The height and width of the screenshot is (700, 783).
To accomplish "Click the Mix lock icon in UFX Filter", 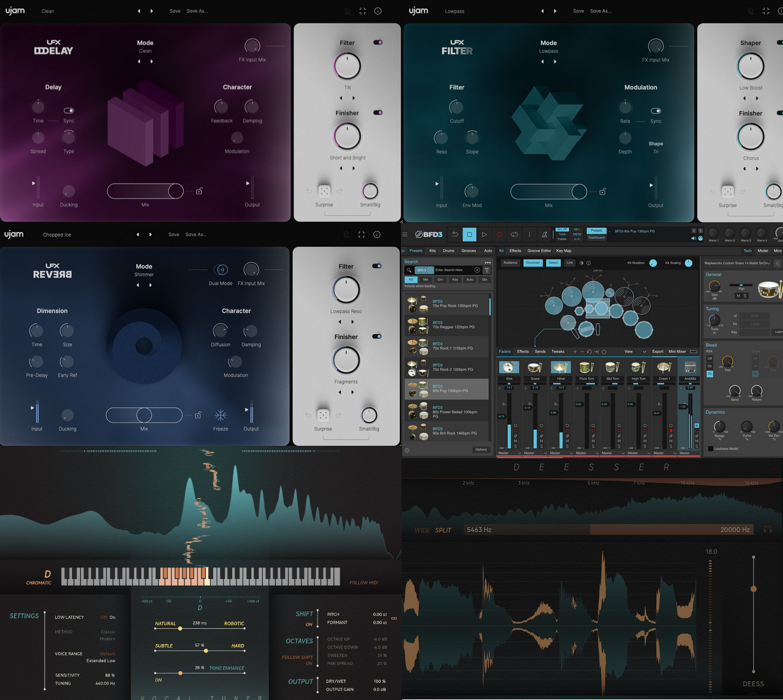I will [602, 192].
